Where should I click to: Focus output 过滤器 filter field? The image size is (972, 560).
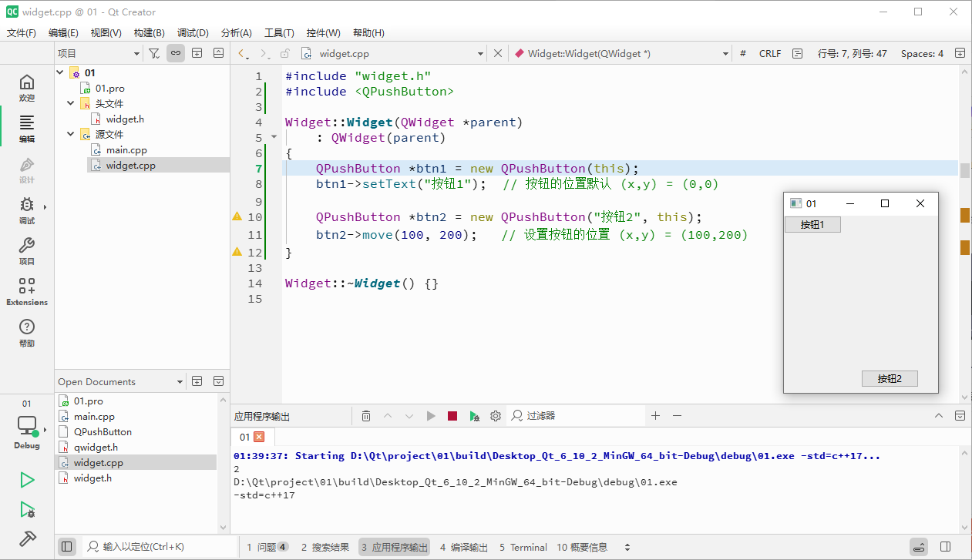576,416
